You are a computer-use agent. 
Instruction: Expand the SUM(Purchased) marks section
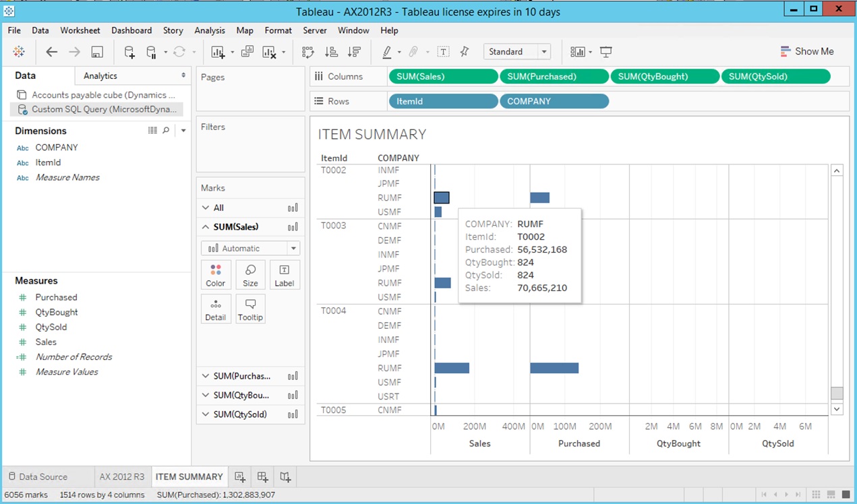pos(206,377)
